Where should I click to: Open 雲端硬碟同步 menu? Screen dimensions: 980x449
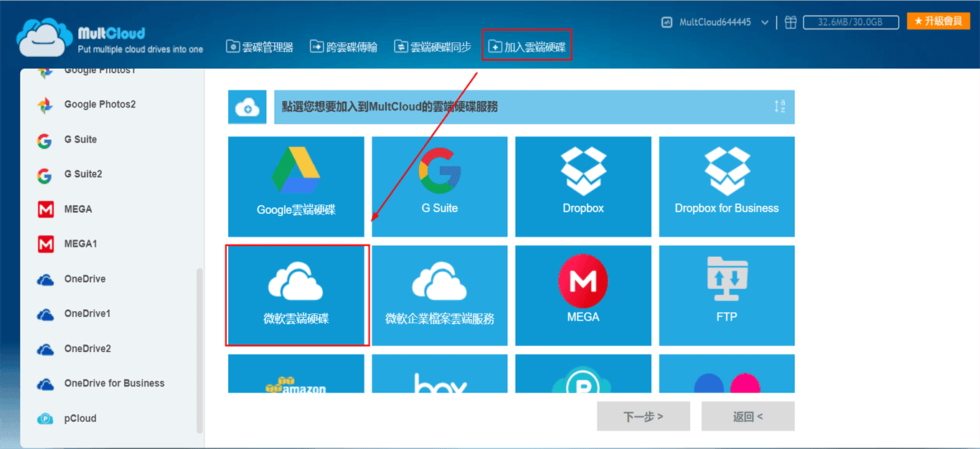click(x=433, y=47)
